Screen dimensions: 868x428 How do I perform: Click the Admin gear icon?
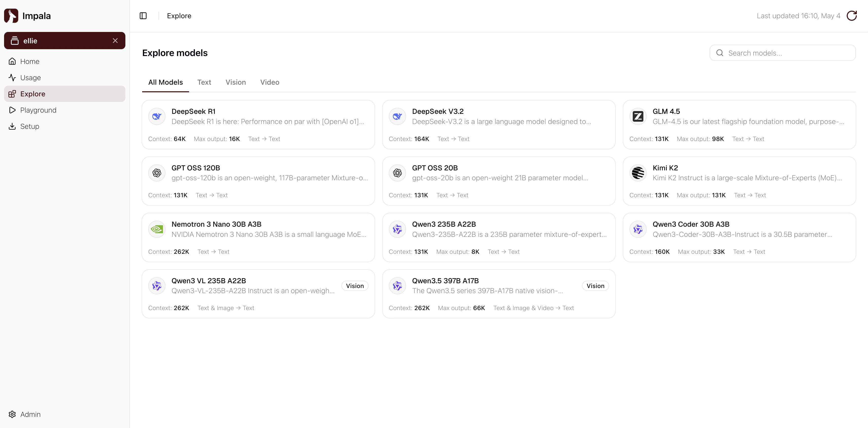point(12,414)
